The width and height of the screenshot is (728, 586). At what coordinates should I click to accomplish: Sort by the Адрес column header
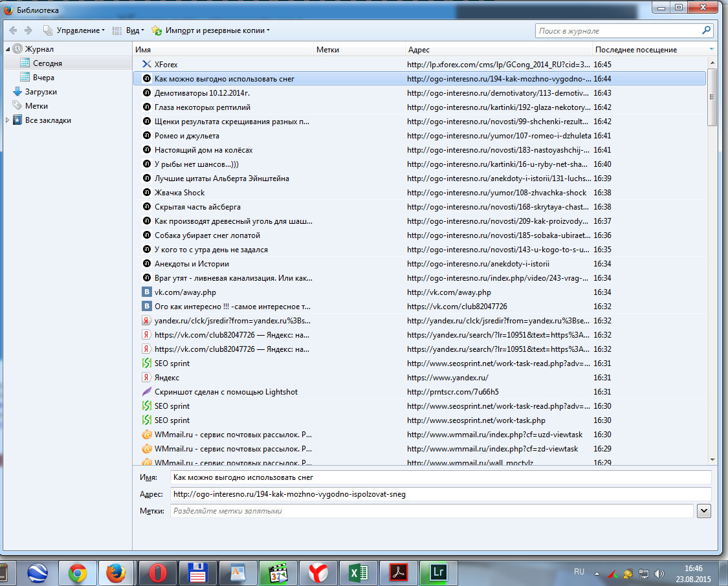tap(499, 50)
